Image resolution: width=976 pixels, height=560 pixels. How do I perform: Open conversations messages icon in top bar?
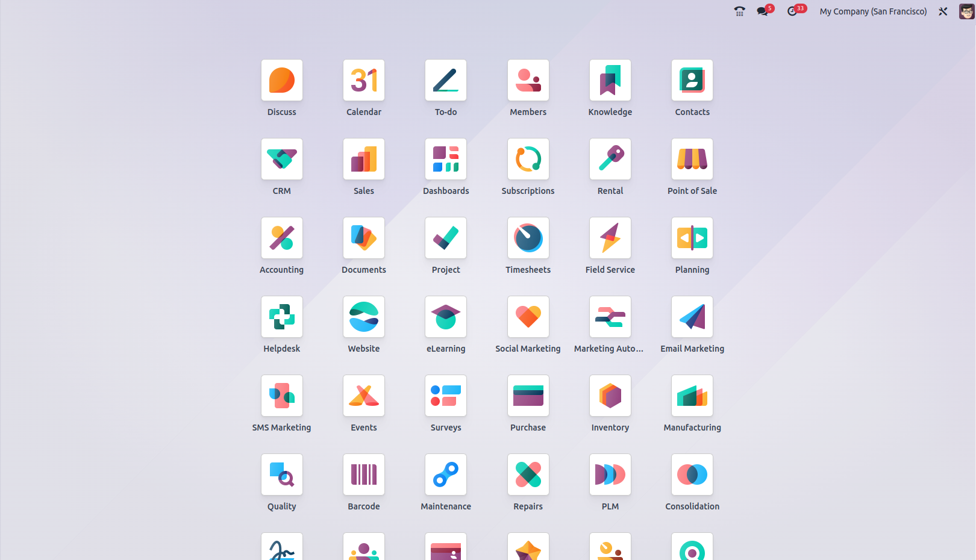(x=763, y=11)
